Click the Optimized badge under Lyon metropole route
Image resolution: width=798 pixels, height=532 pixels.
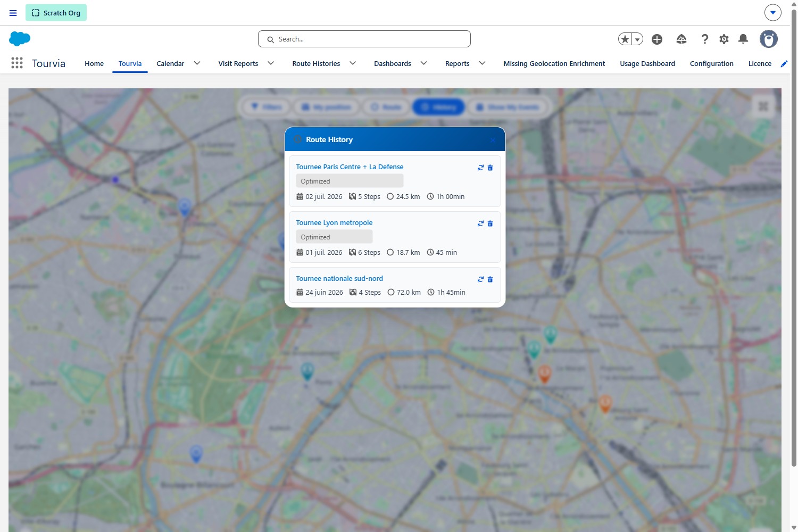pyautogui.click(x=334, y=237)
